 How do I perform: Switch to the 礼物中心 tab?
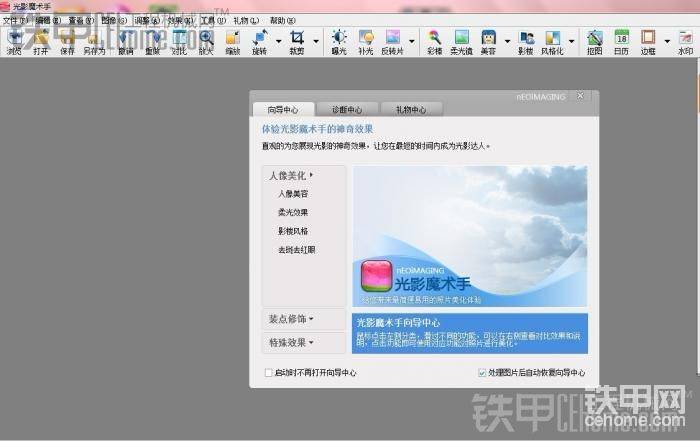point(411,109)
